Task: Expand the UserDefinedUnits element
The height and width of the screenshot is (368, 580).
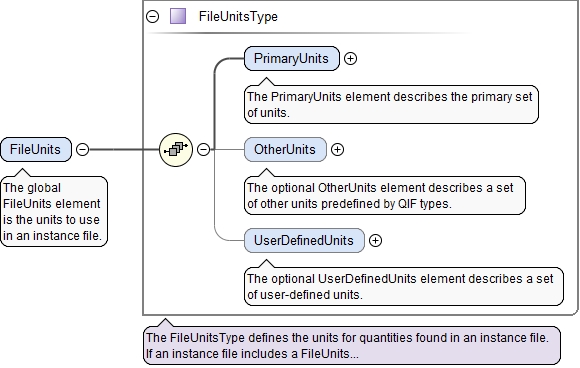Action: [x=375, y=240]
